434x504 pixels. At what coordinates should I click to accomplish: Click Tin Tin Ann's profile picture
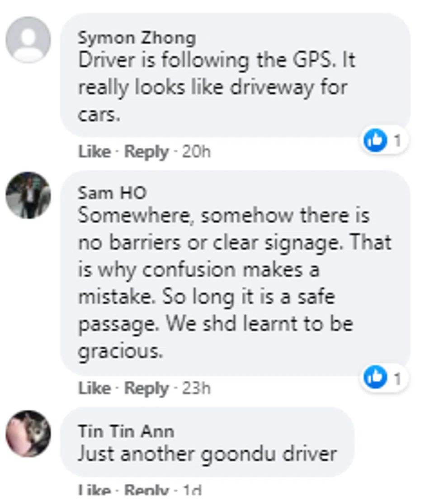[x=28, y=433]
